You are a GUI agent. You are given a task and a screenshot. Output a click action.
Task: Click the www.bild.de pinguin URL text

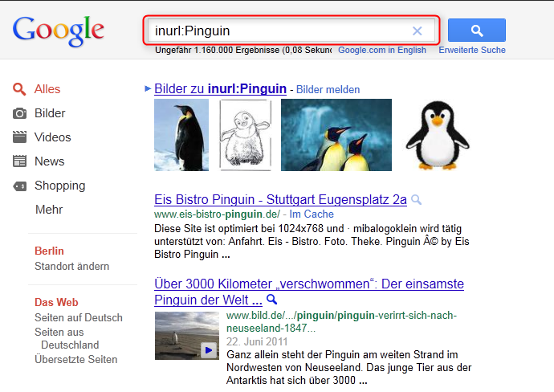tap(342, 321)
